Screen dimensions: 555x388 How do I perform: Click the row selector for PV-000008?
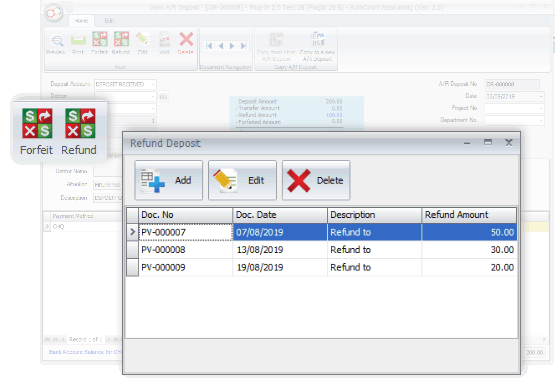coord(132,250)
